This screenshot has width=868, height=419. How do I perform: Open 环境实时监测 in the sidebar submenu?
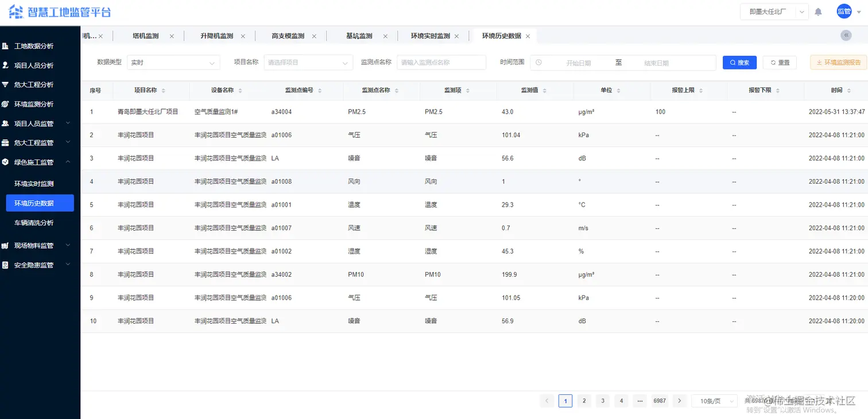coord(34,184)
